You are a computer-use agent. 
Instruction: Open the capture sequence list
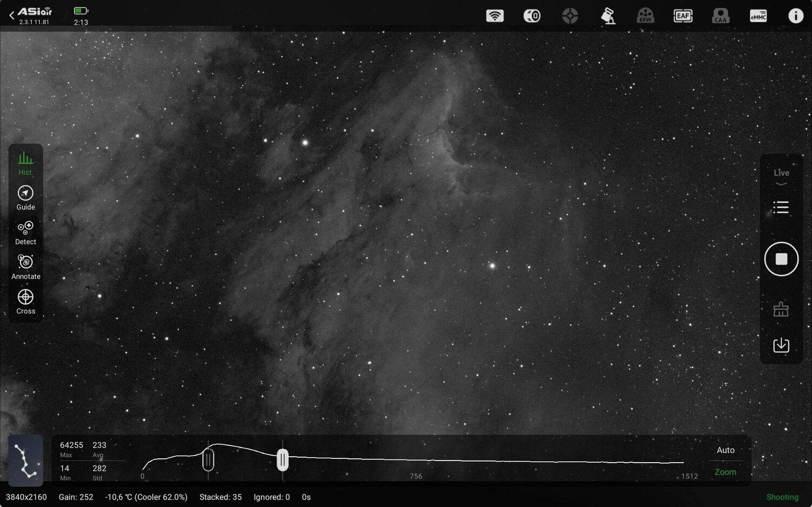point(781,207)
